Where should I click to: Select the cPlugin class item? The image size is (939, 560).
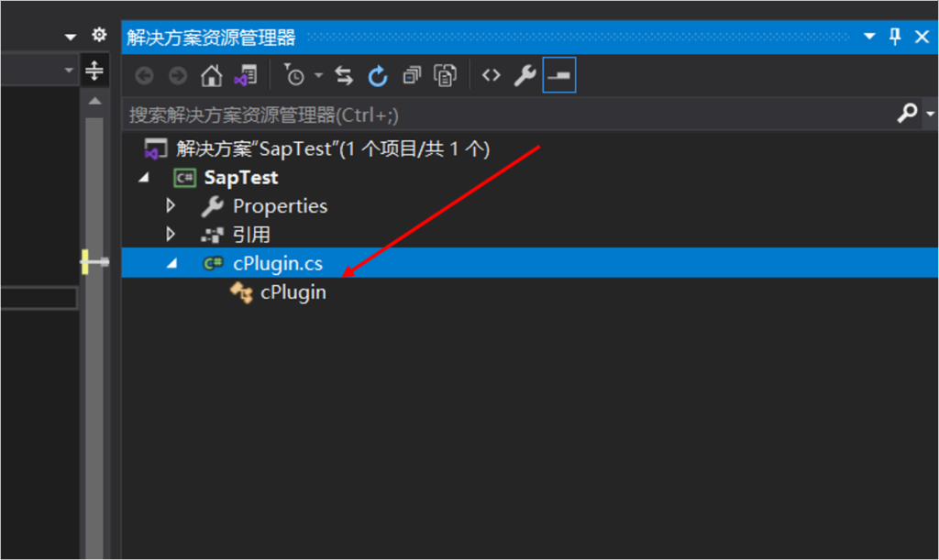point(293,293)
